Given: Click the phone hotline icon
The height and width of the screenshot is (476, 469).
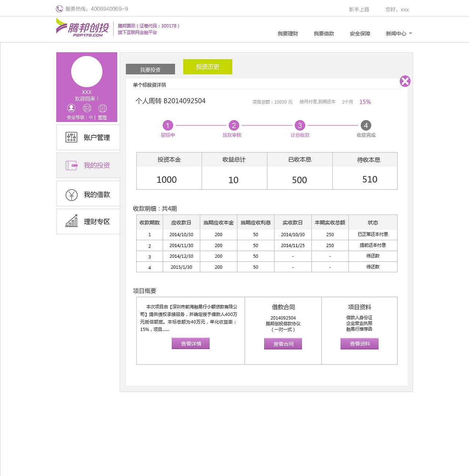Looking at the screenshot, I should (x=59, y=9).
